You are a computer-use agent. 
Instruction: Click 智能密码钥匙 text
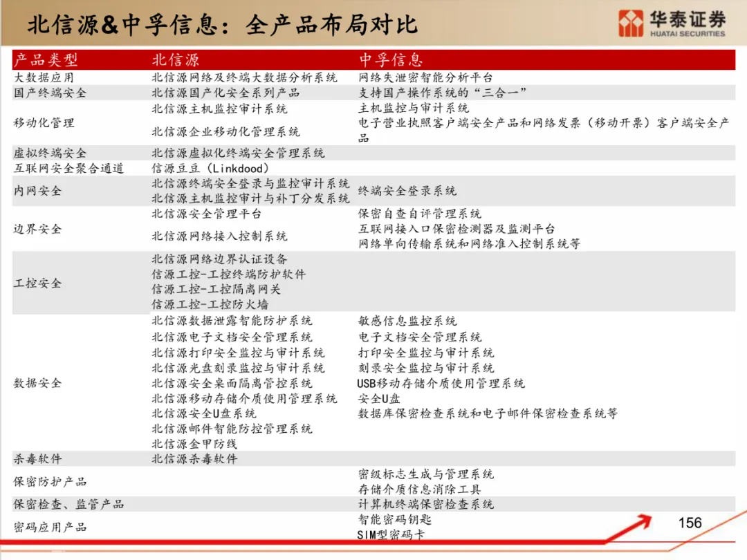(x=395, y=520)
